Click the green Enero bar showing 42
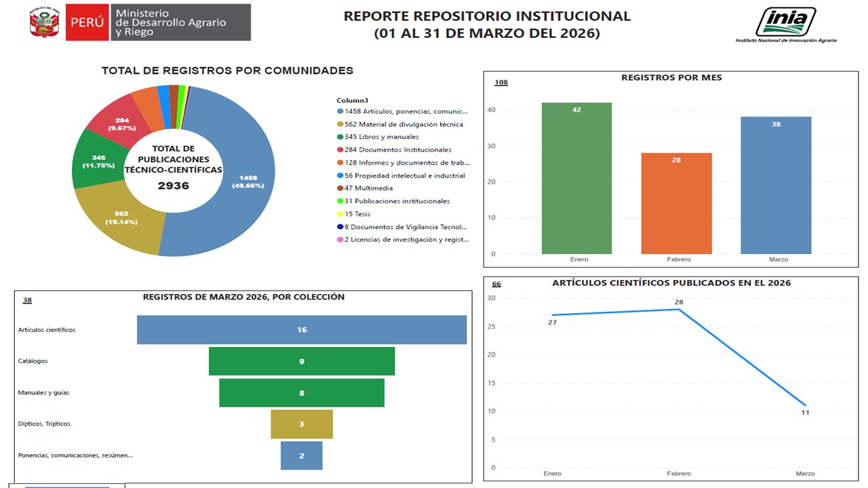 [x=576, y=178]
